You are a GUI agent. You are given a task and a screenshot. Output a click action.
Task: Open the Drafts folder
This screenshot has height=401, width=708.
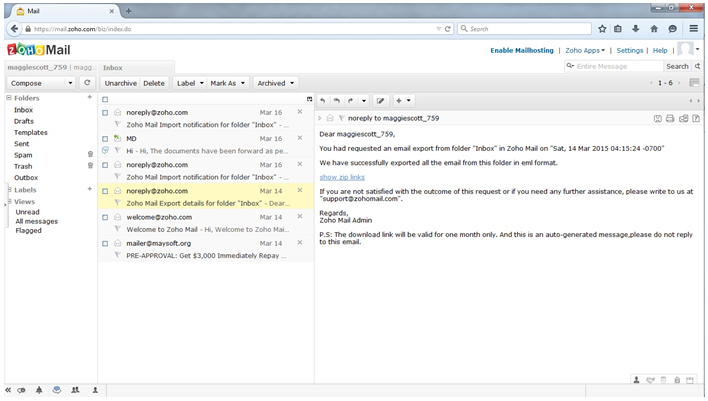pos(24,121)
